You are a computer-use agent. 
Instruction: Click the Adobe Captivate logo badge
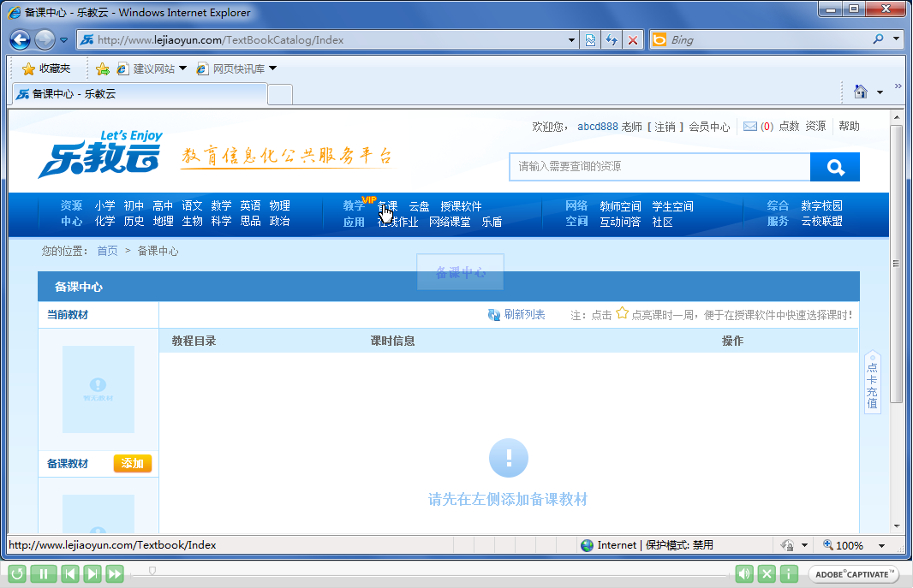(x=853, y=574)
